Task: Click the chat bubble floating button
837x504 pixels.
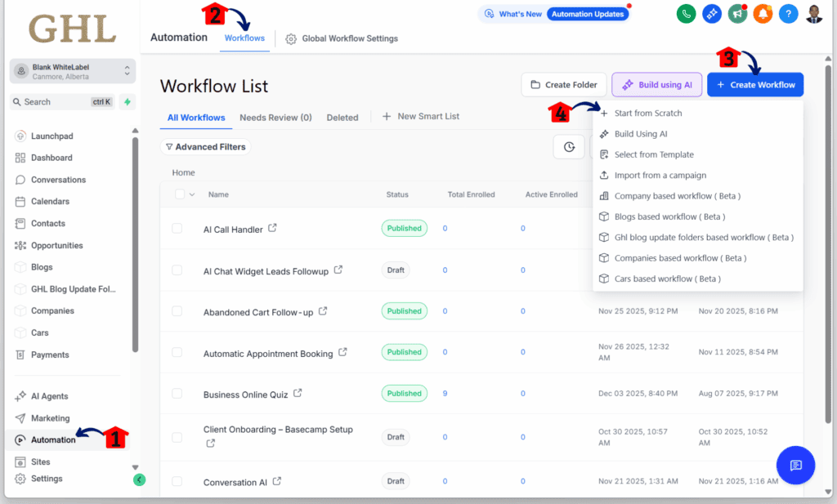Action: pyautogui.click(x=794, y=465)
